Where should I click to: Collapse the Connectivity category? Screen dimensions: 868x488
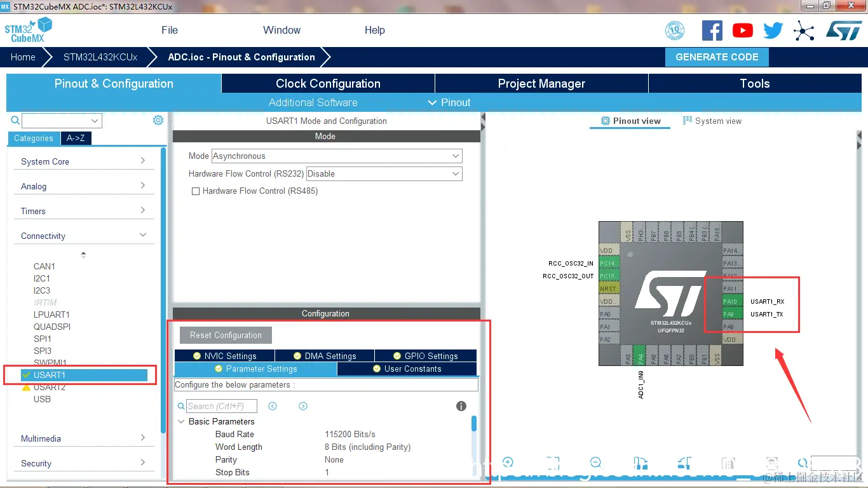click(84, 236)
